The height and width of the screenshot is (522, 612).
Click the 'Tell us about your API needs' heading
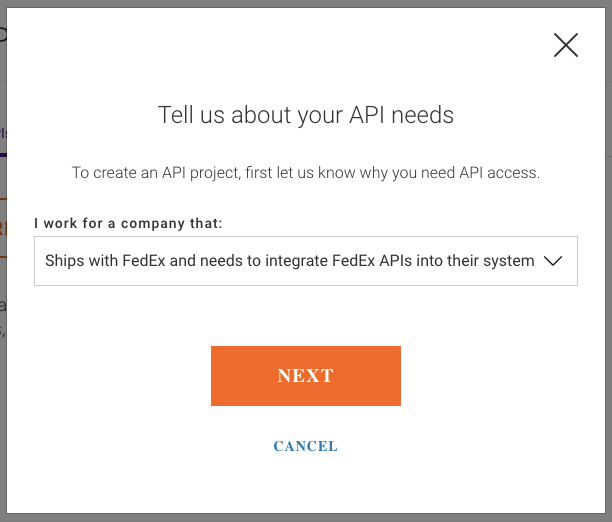tap(306, 115)
